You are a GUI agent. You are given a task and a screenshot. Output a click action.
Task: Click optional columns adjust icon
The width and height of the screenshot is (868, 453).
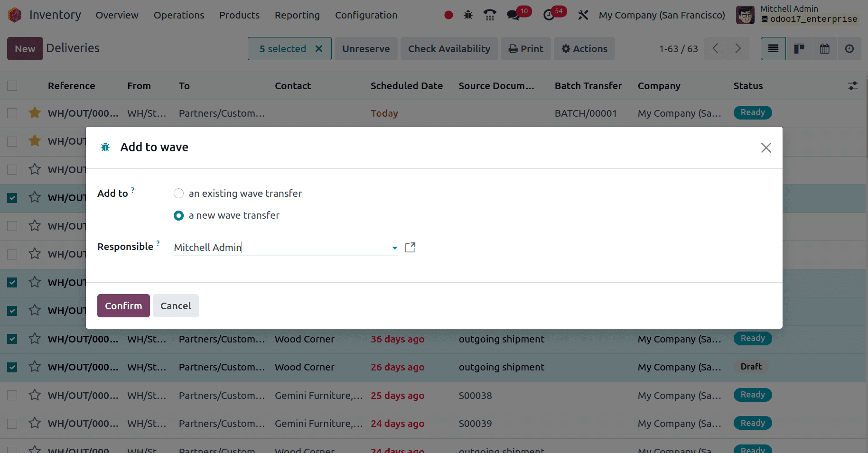[852, 86]
